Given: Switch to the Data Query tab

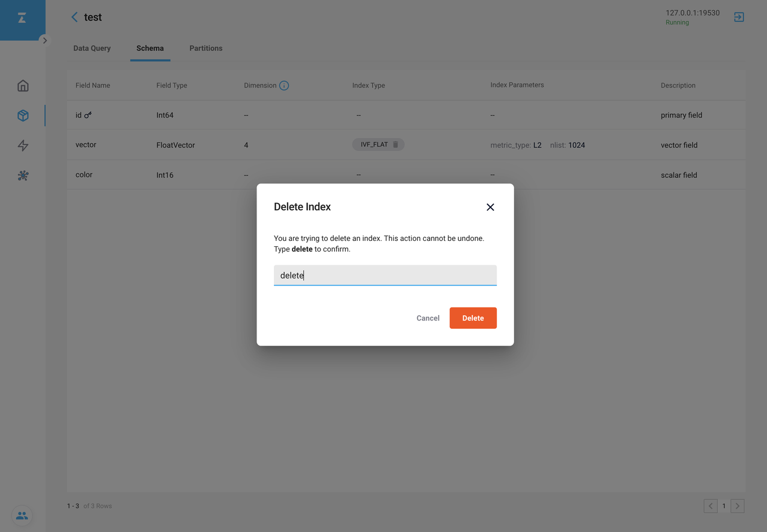Looking at the screenshot, I should click(92, 49).
